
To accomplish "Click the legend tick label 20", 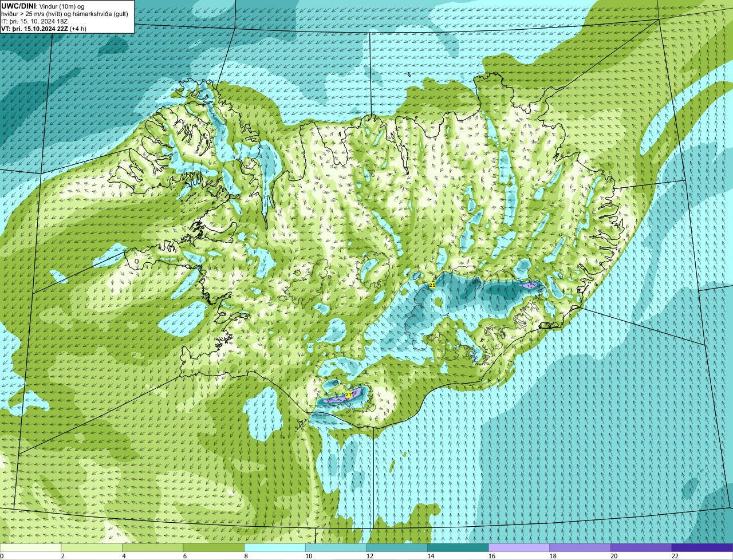I will point(614,556).
